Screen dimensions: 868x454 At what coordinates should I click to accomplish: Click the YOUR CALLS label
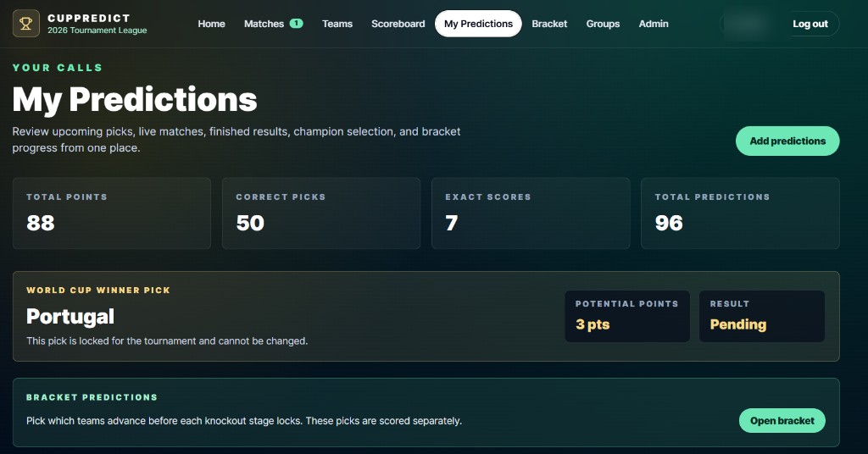click(x=58, y=68)
